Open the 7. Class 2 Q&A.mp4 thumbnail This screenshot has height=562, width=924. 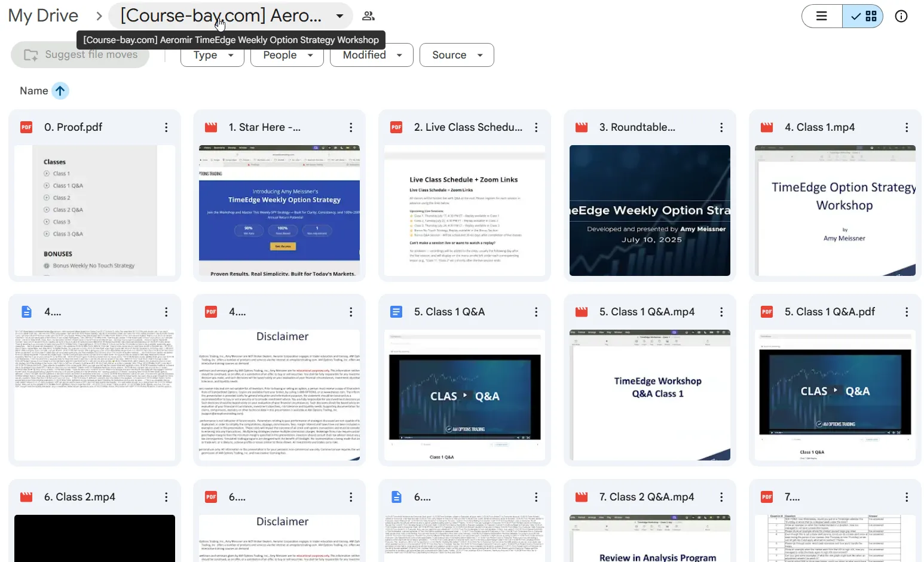tap(650, 538)
